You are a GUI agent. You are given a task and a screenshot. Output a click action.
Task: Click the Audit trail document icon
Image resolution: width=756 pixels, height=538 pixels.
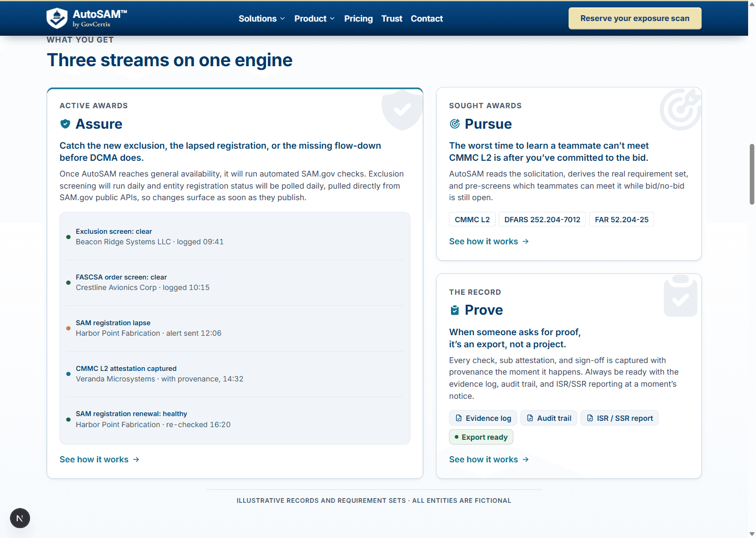click(x=530, y=418)
